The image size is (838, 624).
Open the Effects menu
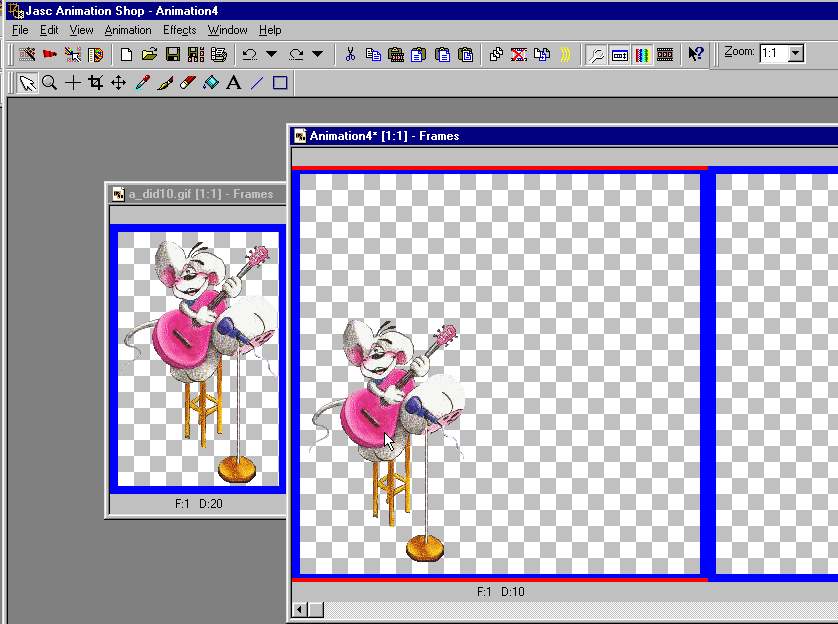click(x=180, y=30)
